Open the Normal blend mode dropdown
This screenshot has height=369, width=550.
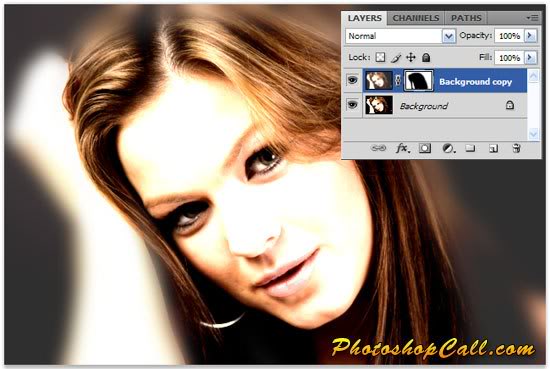pyautogui.click(x=400, y=36)
